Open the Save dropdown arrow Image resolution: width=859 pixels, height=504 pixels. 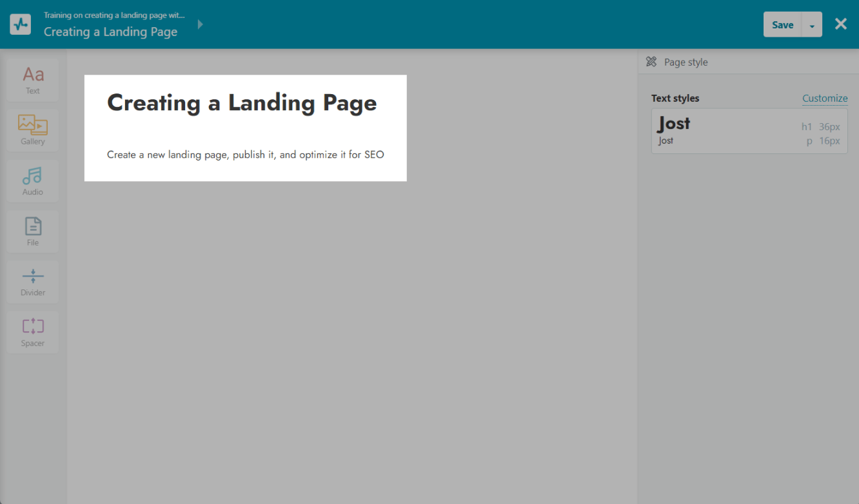point(812,25)
